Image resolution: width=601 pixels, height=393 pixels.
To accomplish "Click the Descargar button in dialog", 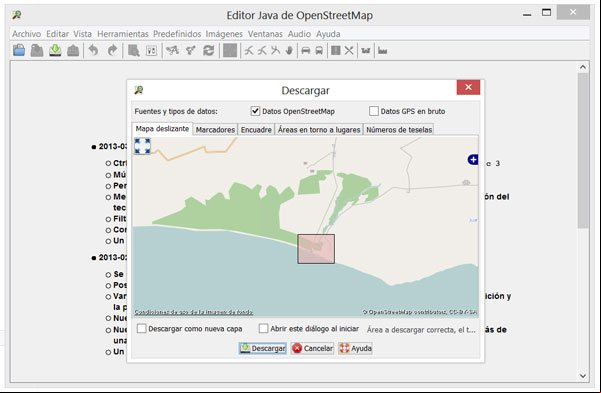I will pos(263,348).
